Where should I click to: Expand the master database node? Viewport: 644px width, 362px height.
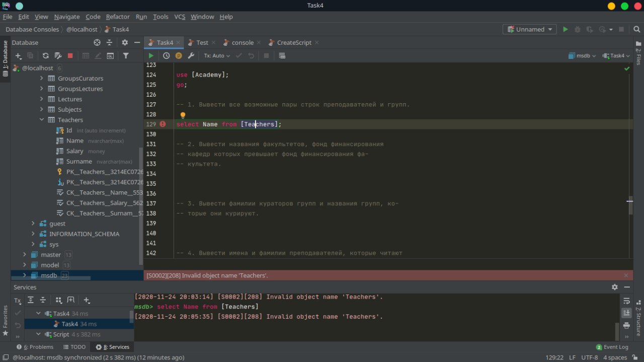tap(24, 255)
